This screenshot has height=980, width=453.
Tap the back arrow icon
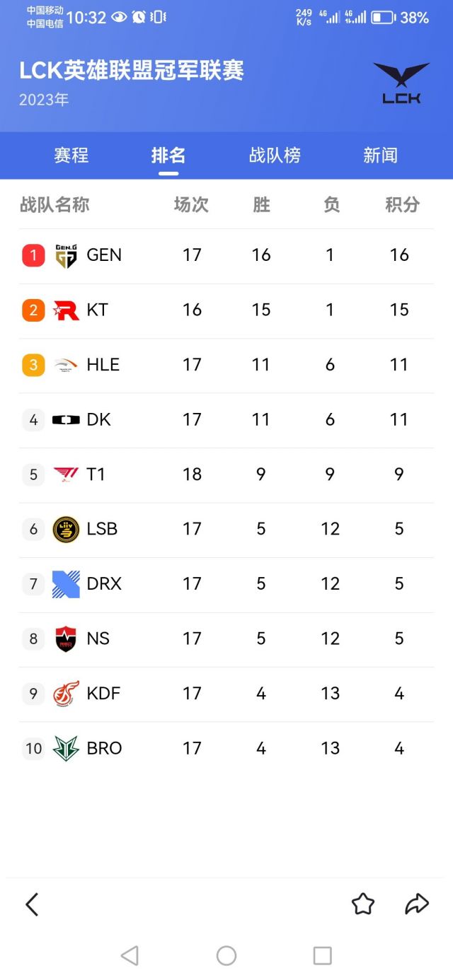[32, 904]
